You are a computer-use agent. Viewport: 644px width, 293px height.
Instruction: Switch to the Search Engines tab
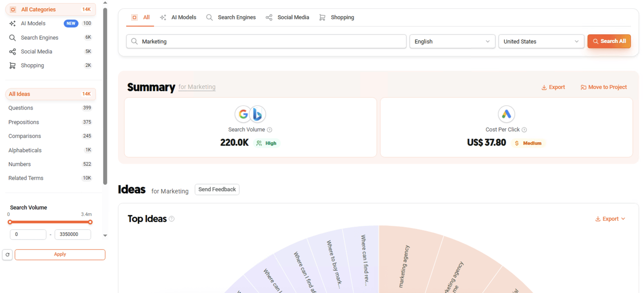coord(231,17)
